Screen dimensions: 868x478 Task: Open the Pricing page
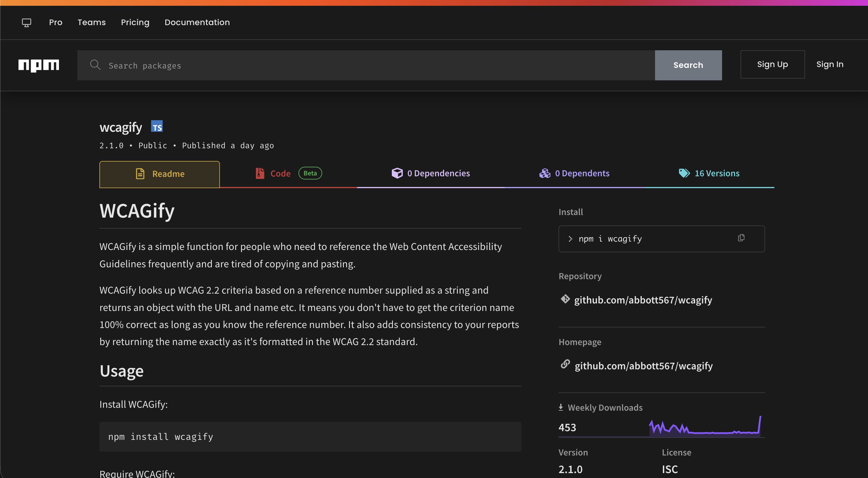click(x=135, y=23)
